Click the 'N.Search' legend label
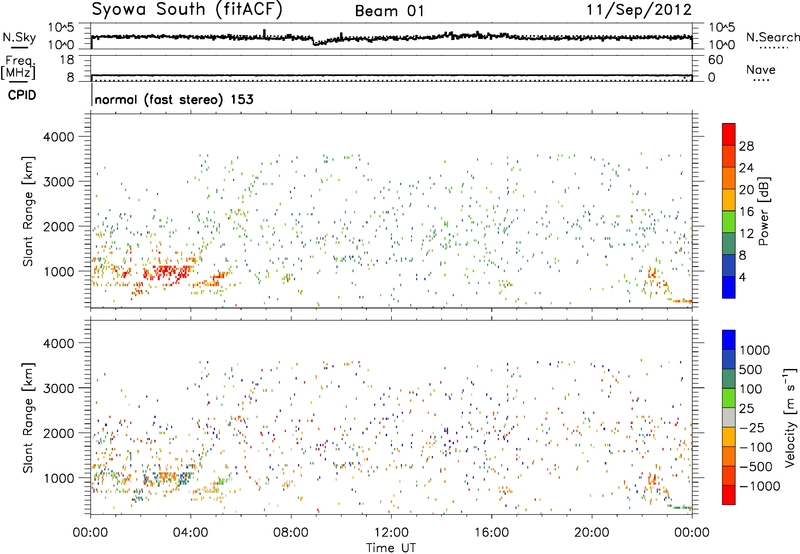Image resolution: width=800 pixels, height=554 pixels. click(x=772, y=37)
